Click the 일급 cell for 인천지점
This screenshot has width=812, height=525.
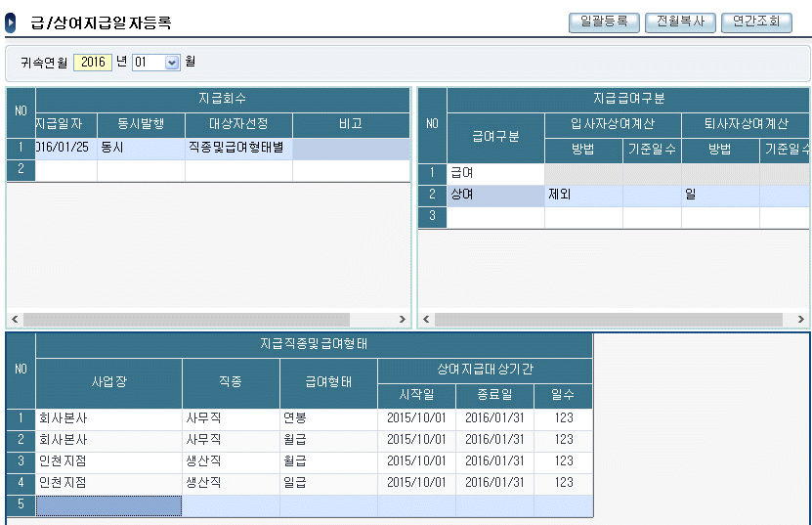328,483
